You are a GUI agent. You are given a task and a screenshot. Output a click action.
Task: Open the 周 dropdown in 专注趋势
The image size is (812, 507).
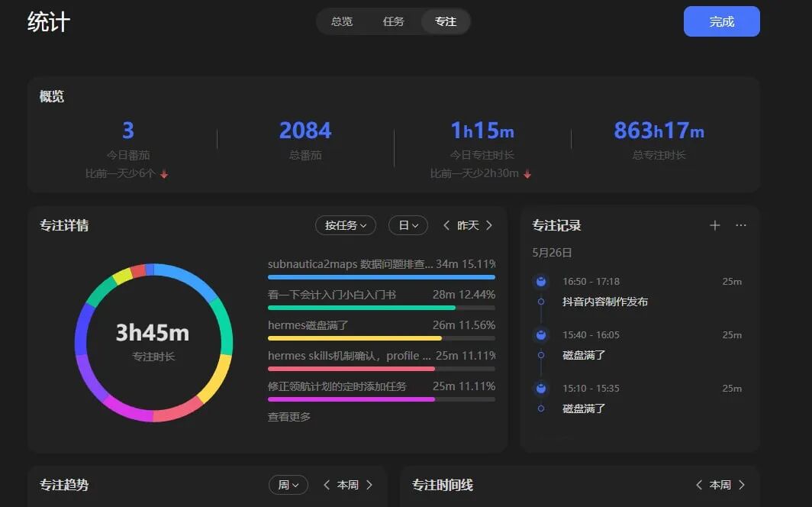pyautogui.click(x=288, y=485)
